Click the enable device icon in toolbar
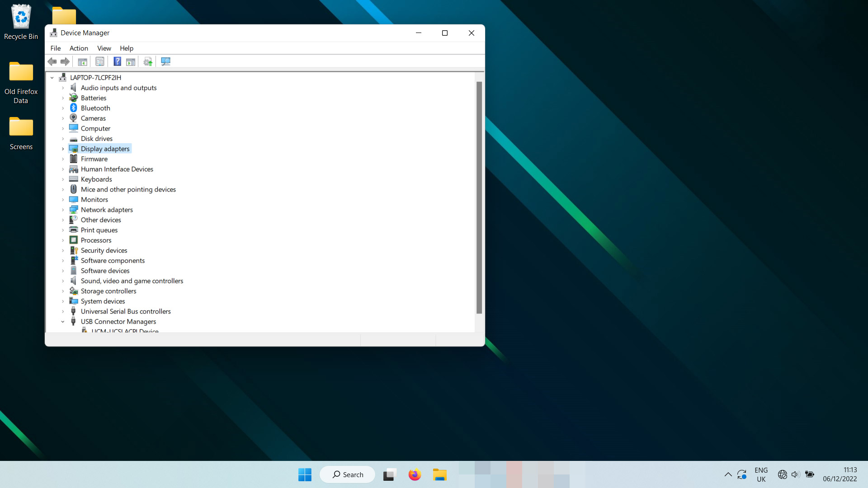Screen dimensions: 868x488 click(130, 61)
